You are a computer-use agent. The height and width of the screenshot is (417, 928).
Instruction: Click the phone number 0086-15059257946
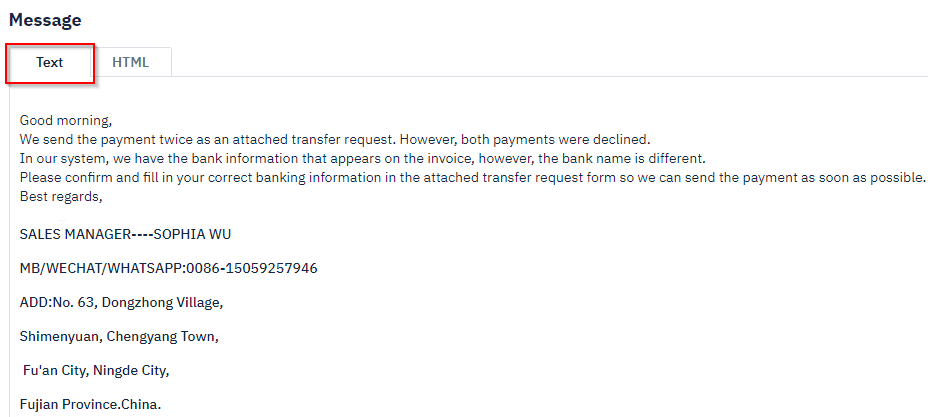(252, 269)
